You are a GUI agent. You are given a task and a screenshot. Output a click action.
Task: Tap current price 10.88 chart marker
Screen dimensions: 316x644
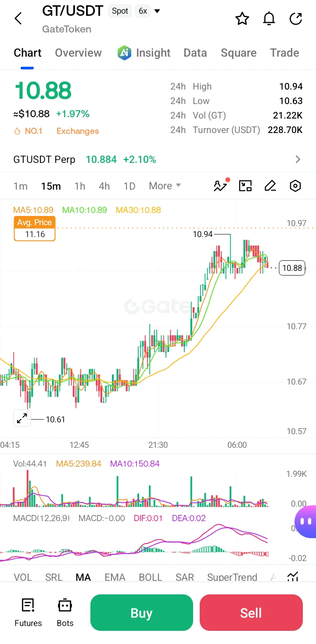coord(292,268)
